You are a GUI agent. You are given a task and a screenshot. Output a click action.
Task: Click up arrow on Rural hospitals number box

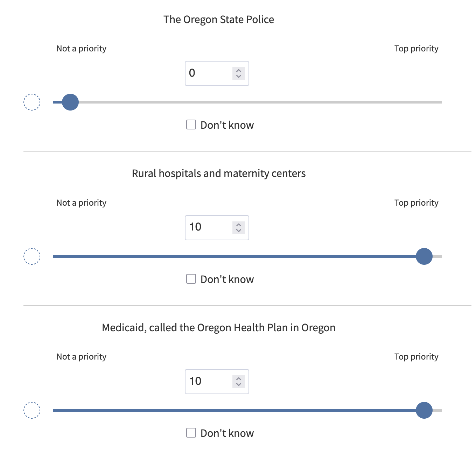pos(239,225)
